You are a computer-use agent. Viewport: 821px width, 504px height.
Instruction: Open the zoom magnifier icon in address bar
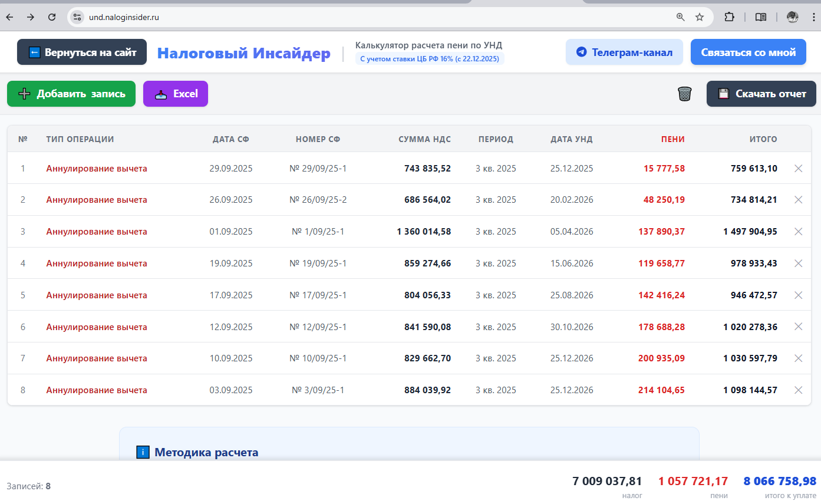(681, 17)
